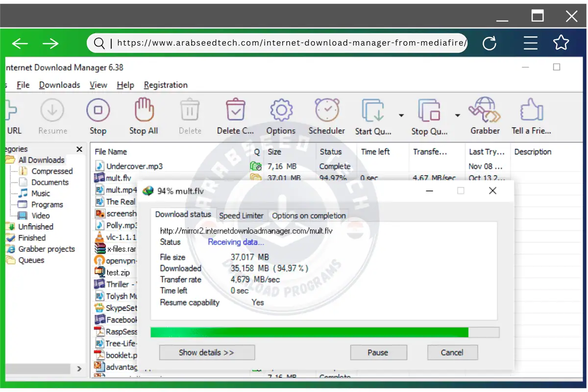Image resolution: width=588 pixels, height=392 pixels.
Task: Click the Tell a Friend thumbs-up icon
Action: point(531,111)
